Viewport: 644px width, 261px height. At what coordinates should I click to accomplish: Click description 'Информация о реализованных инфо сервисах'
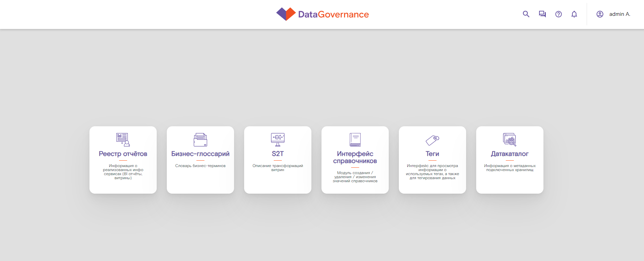click(123, 172)
